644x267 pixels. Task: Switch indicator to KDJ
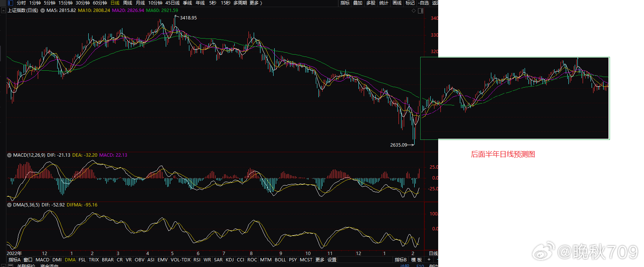[230, 260]
